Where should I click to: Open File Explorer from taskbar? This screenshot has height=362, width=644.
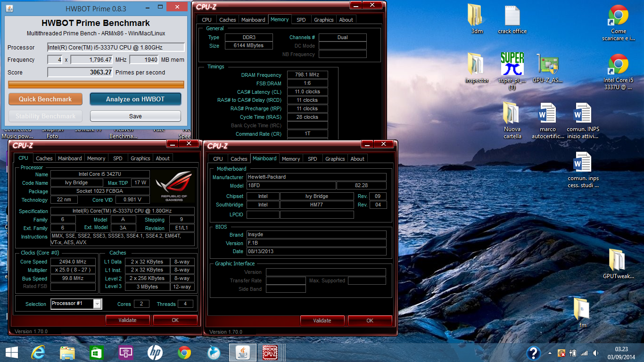(67, 353)
